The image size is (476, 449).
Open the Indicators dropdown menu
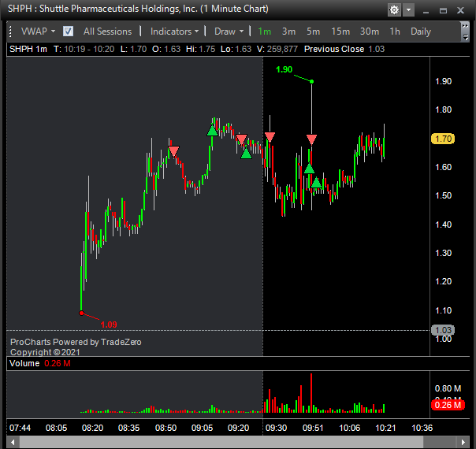click(174, 32)
